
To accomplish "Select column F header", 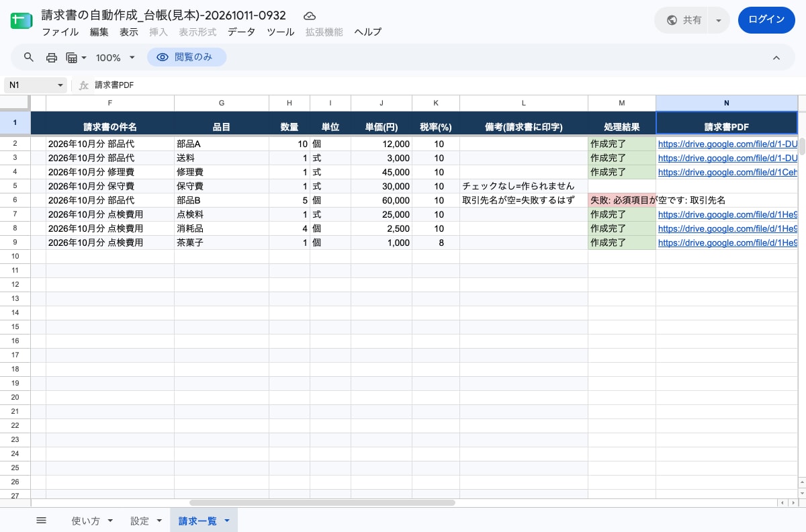I will (110, 103).
